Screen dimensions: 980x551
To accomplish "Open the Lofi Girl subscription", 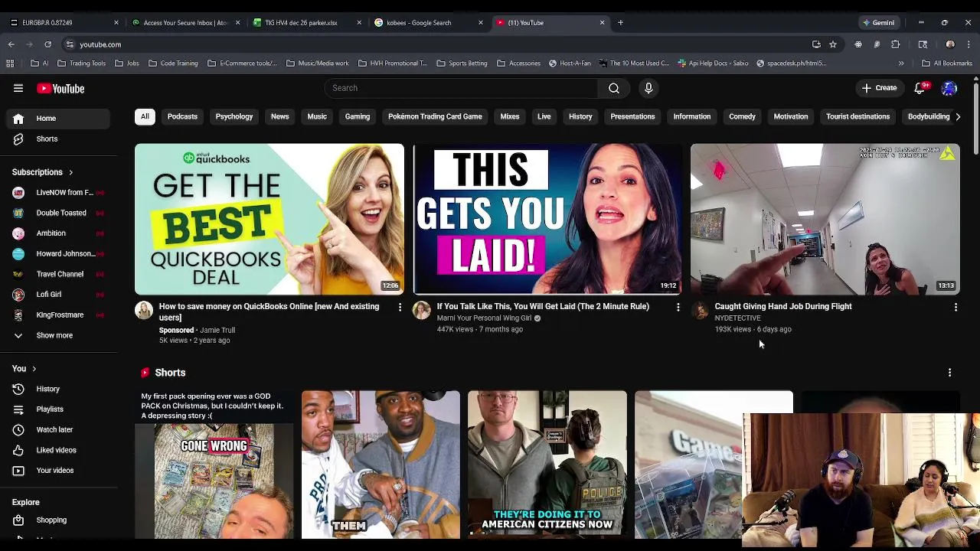I will tap(58, 295).
